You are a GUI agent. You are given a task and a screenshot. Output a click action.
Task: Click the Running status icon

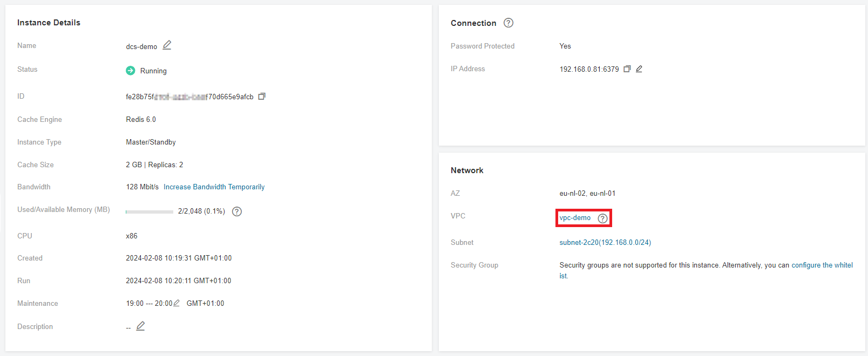pyautogui.click(x=131, y=71)
